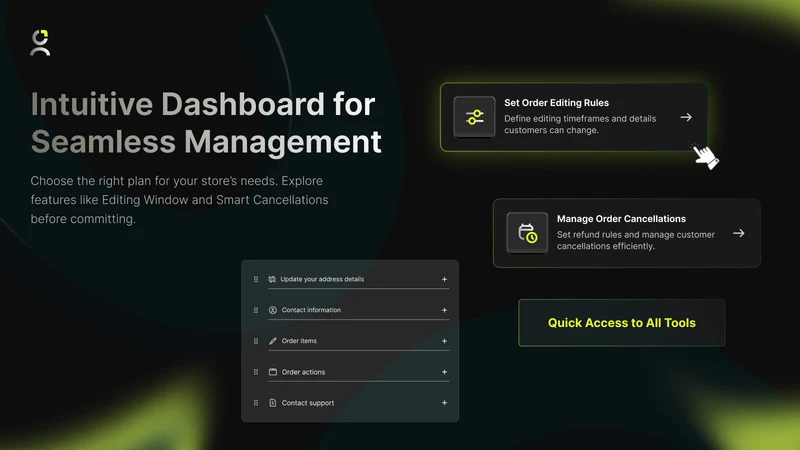Image resolution: width=800 pixels, height=450 pixels.
Task: Click the app logo in top-left corner
Action: click(40, 42)
